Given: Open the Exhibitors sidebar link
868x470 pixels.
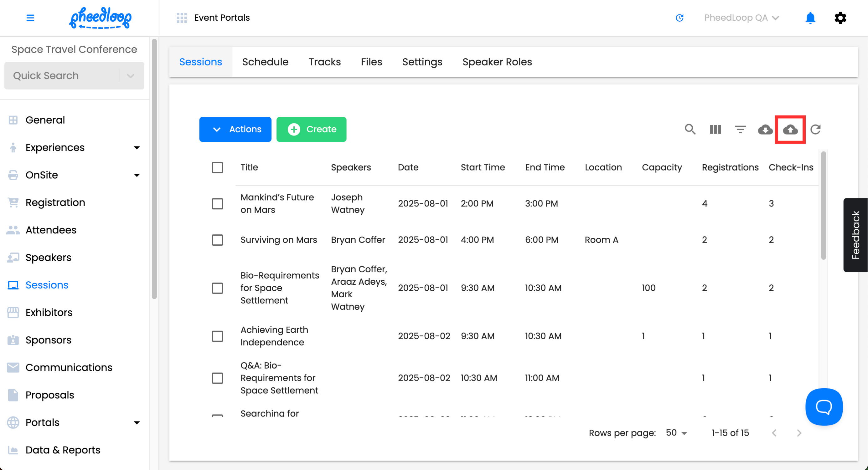Looking at the screenshot, I should [49, 312].
